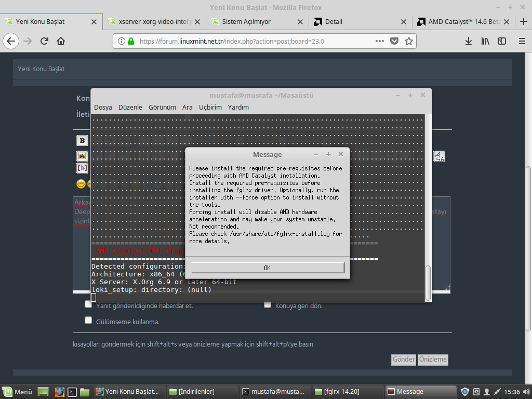Click the font style icon on editor's right
This screenshot has width=532, height=399.
coord(439,156)
